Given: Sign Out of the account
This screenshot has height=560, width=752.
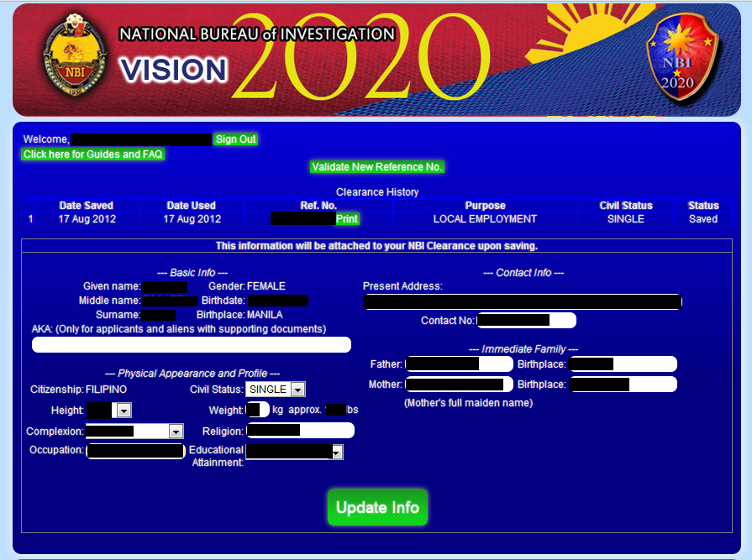Looking at the screenshot, I should pyautogui.click(x=235, y=139).
